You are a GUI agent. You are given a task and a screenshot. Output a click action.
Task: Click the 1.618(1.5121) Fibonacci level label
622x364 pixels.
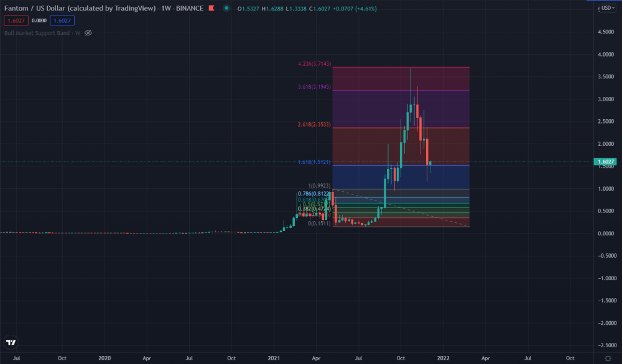pos(314,162)
